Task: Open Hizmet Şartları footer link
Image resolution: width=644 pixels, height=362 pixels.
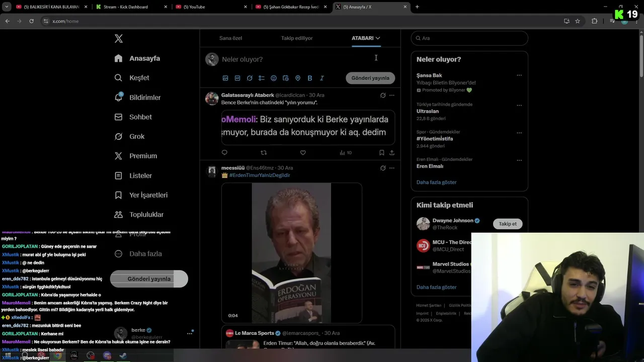Action: tap(429, 305)
